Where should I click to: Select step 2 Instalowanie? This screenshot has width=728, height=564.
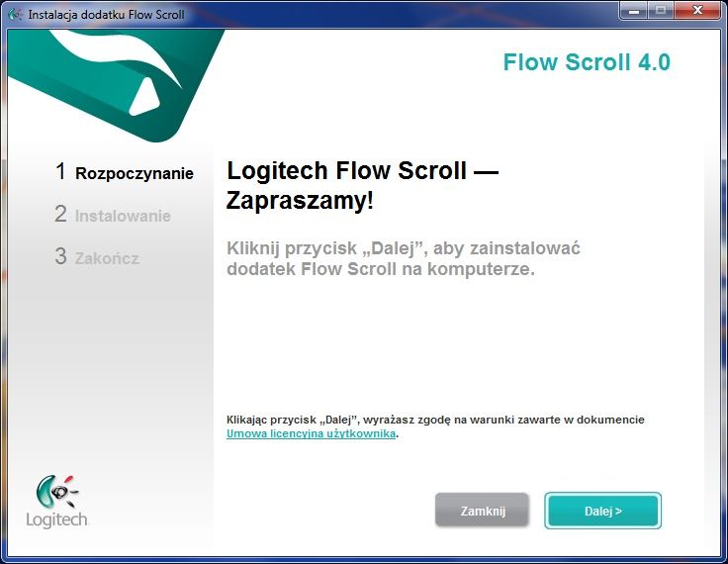click(x=113, y=215)
